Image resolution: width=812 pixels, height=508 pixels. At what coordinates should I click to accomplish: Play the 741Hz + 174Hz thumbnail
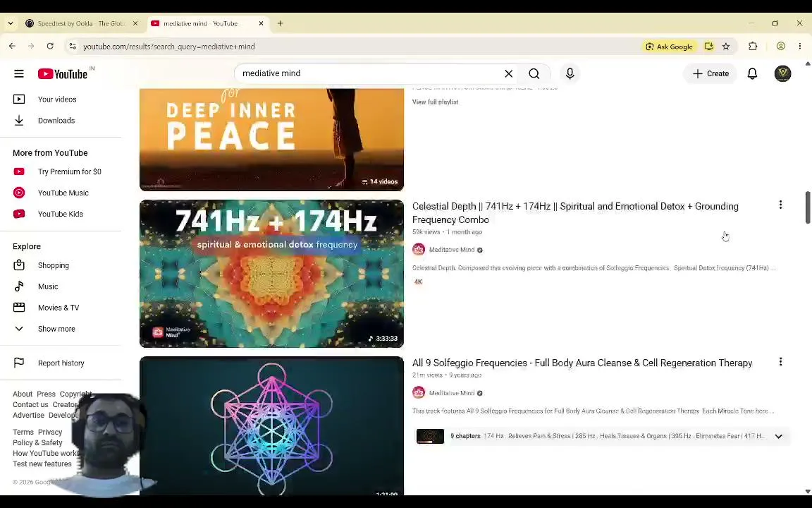pyautogui.click(x=271, y=274)
